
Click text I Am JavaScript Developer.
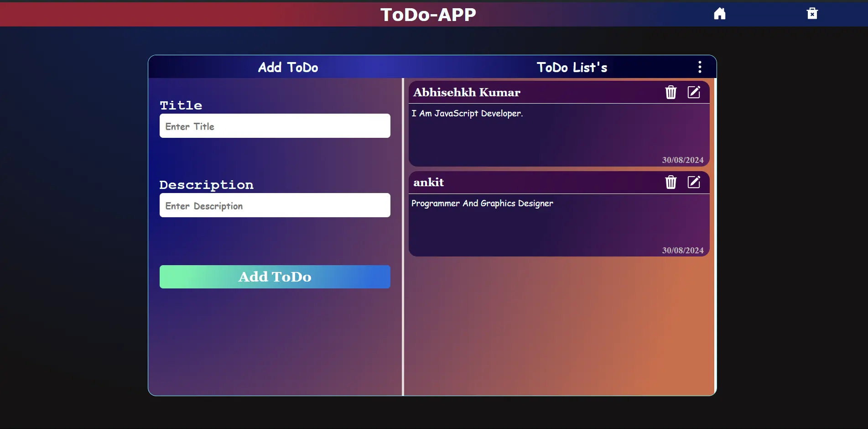tap(467, 113)
